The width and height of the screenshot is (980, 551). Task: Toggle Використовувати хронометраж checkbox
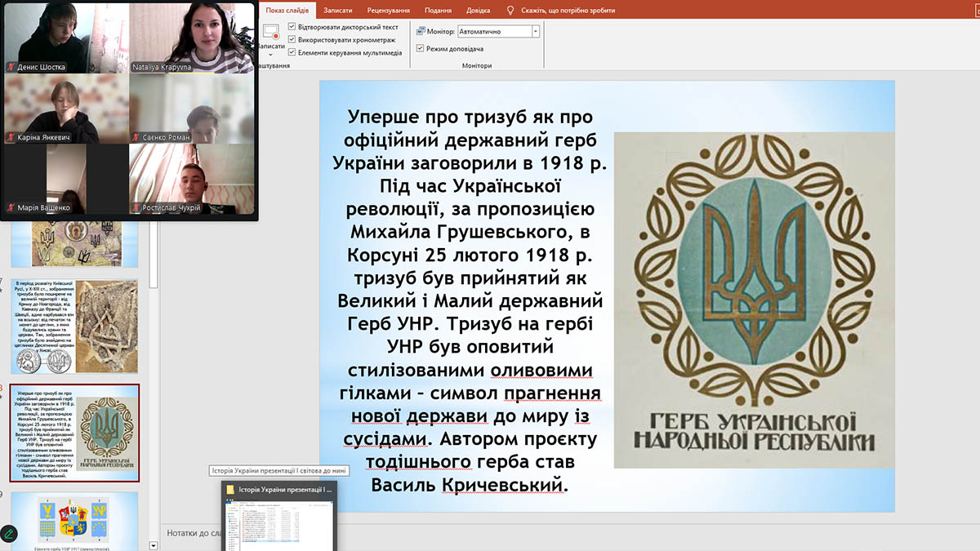click(x=292, y=39)
